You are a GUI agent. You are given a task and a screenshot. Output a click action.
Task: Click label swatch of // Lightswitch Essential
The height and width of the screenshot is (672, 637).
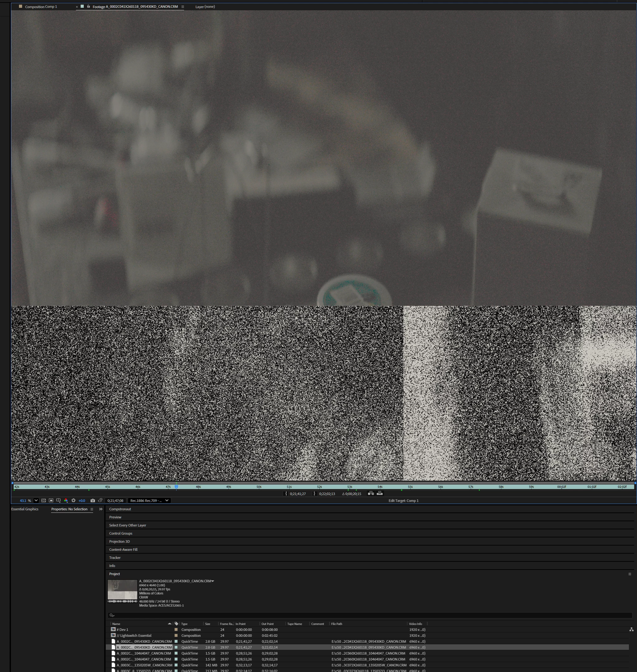176,635
